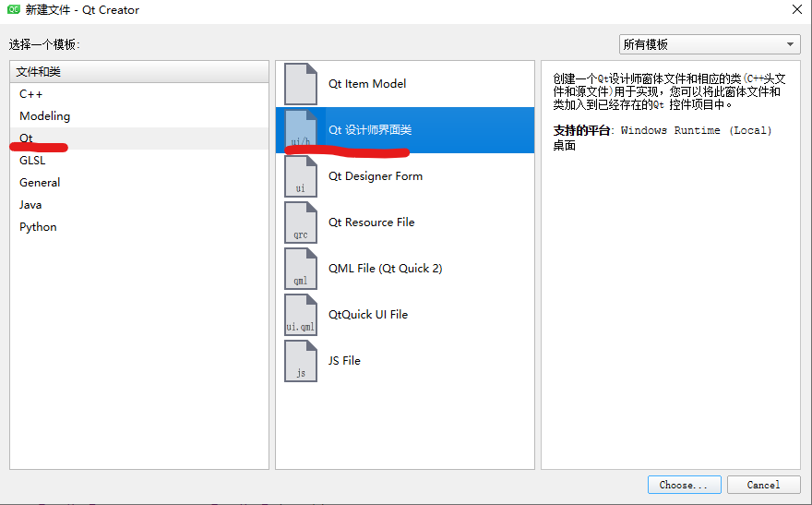Select the Python category
Screen dimensions: 812x505
(x=139, y=227)
